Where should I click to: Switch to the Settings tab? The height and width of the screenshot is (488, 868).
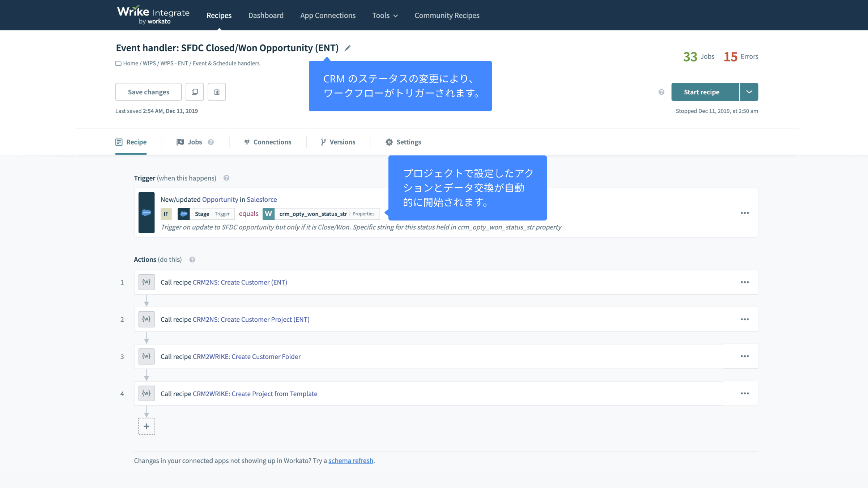tap(403, 142)
